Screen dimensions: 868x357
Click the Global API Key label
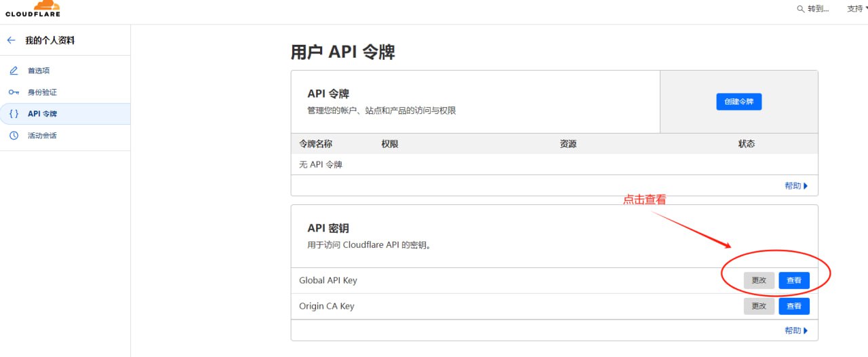(x=328, y=280)
